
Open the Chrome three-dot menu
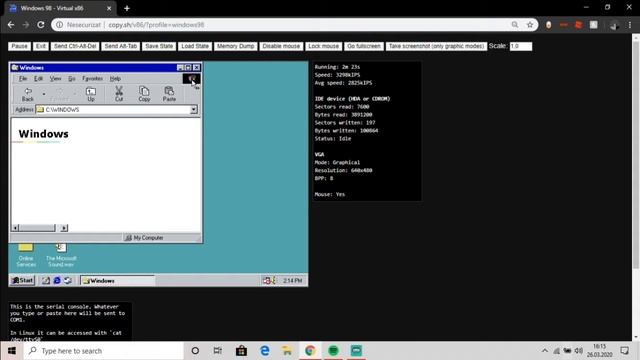point(630,25)
